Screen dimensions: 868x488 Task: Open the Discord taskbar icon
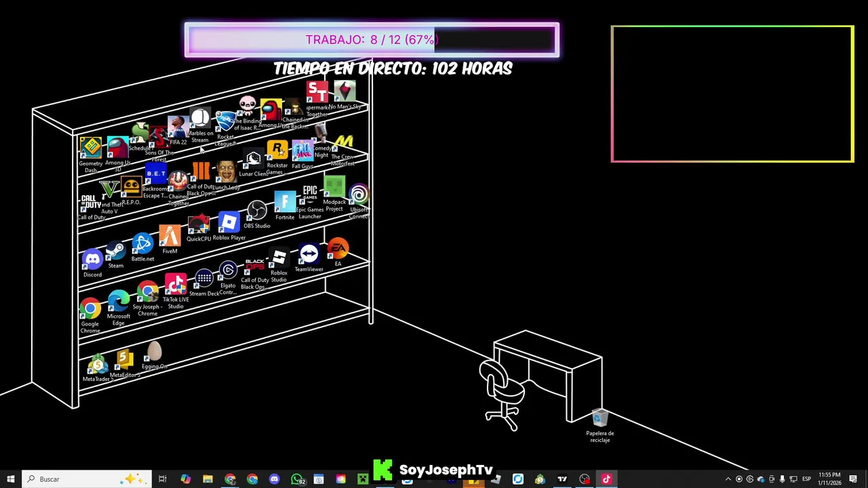click(x=274, y=479)
